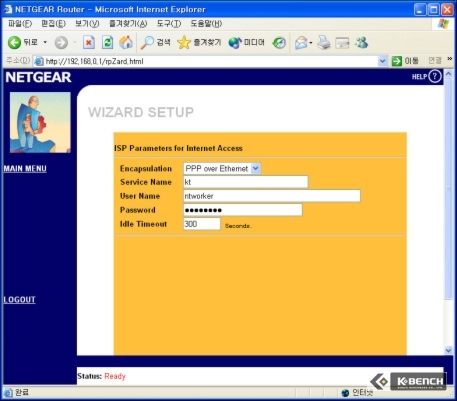Image resolution: width=457 pixels, height=401 pixels.
Task: Expand the address bar URL dropdown
Action: pos(382,61)
